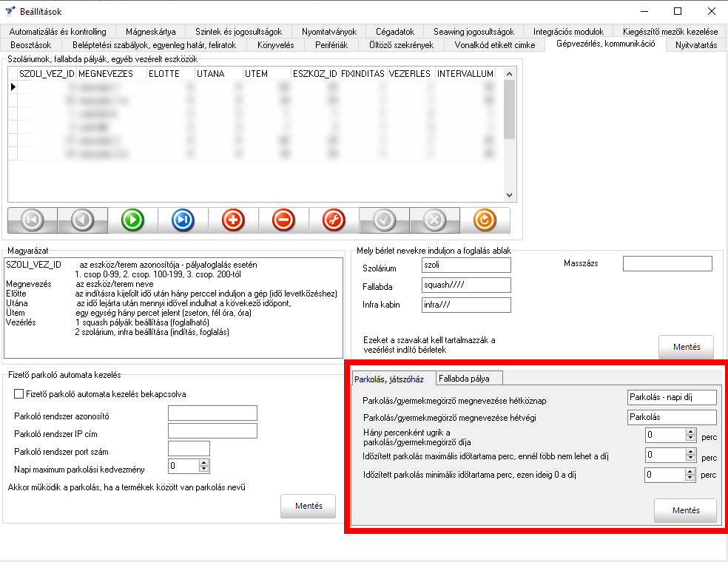The height and width of the screenshot is (562, 728).
Task: Click the VEZERLES column header
Action: tap(410, 74)
